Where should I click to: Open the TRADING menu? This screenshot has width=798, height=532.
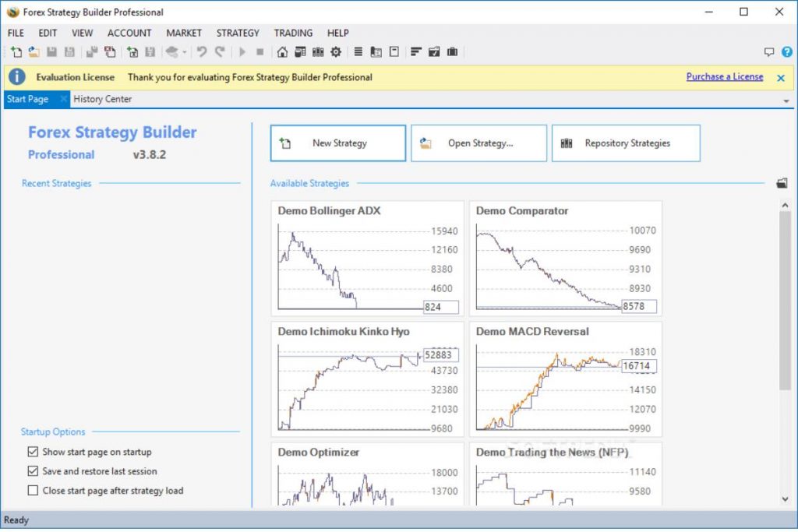(x=293, y=33)
